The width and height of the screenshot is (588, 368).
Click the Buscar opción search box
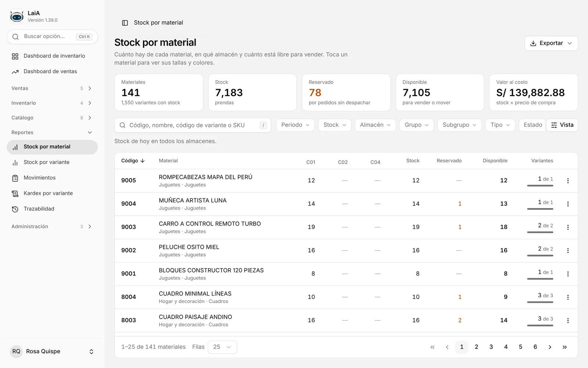[x=52, y=36]
